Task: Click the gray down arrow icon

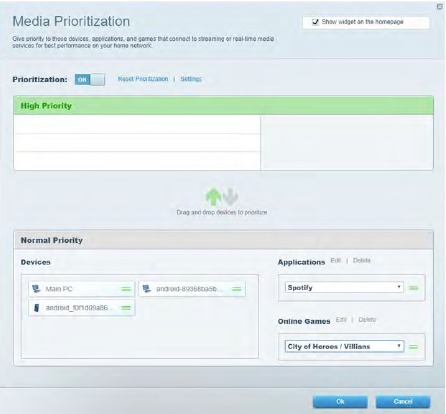Action: click(x=230, y=197)
